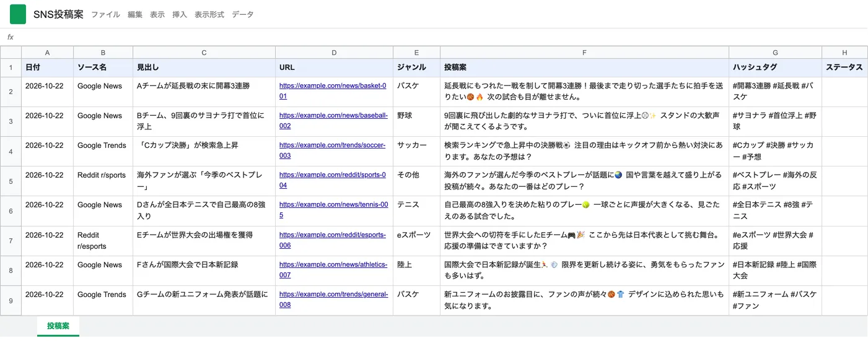
Task: Open the baseball-002 news link
Action: click(333, 121)
